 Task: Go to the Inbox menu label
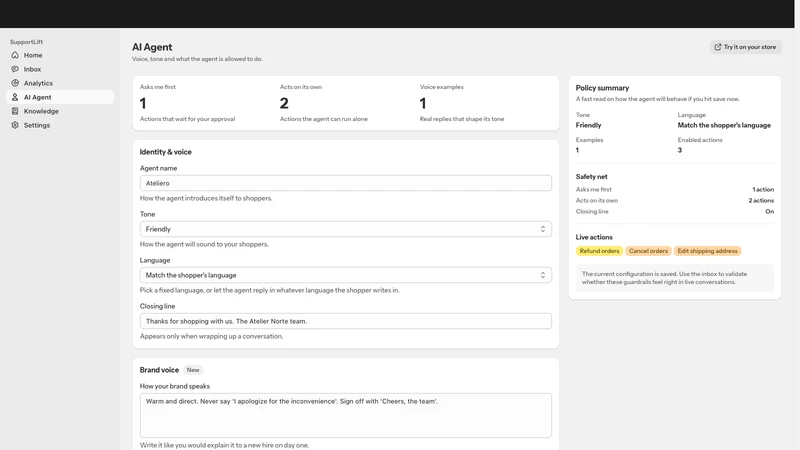tap(32, 69)
